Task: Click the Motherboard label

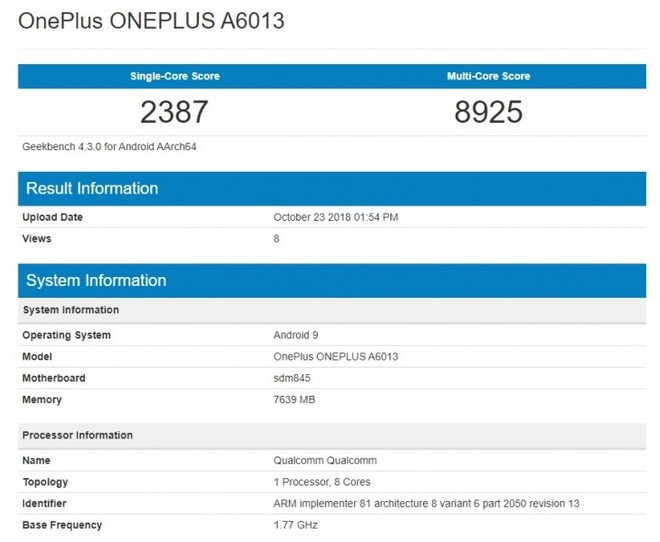Action: pos(53,378)
